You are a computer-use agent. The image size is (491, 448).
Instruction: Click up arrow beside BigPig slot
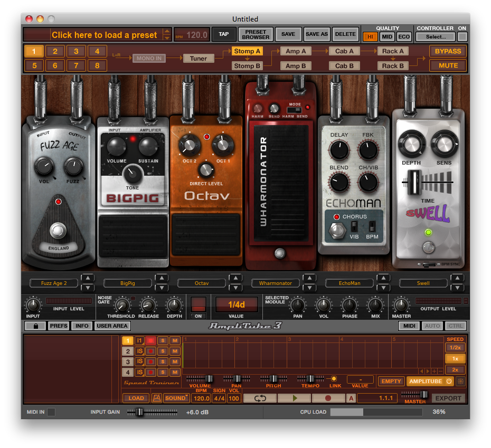162,278
